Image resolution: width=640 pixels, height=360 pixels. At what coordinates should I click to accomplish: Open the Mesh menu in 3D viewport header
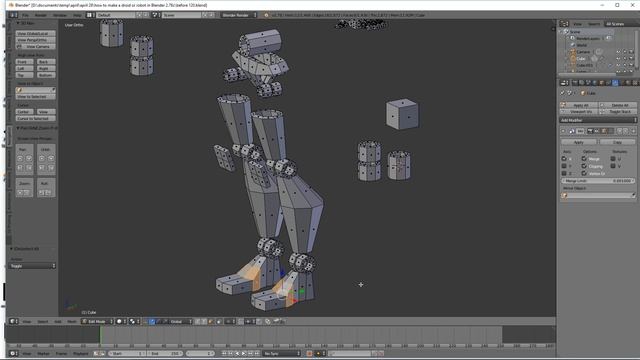[x=72, y=322]
